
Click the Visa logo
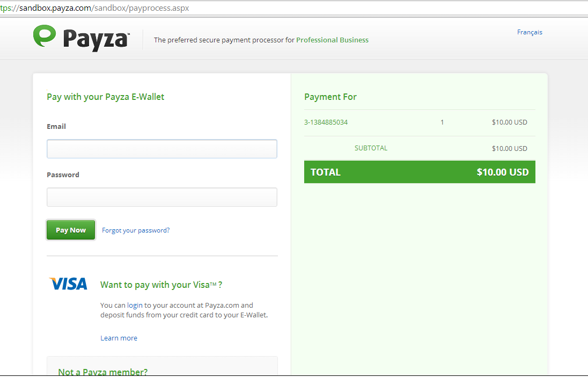pyautogui.click(x=68, y=284)
